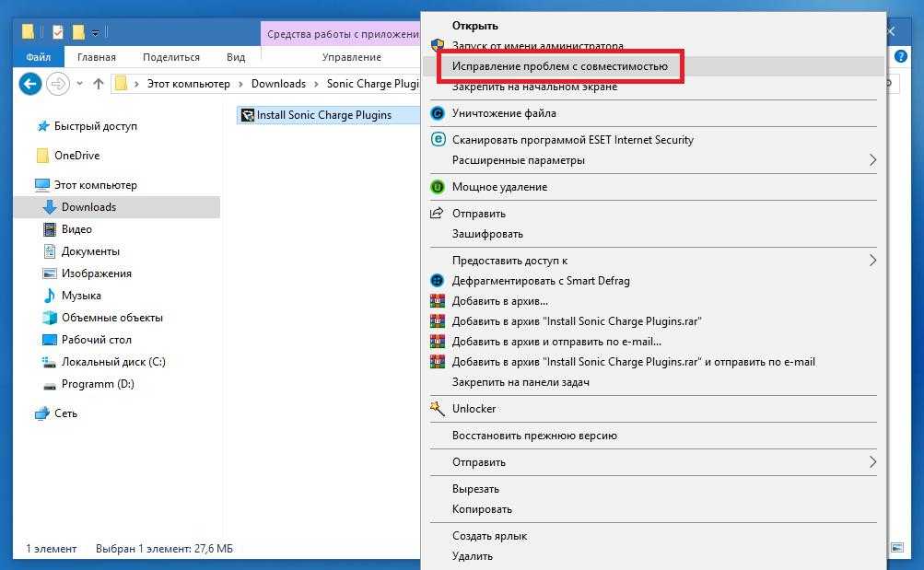The image size is (924, 570).
Task: Click the WinRAR icon beside Добавить в архив...
Action: point(438,301)
